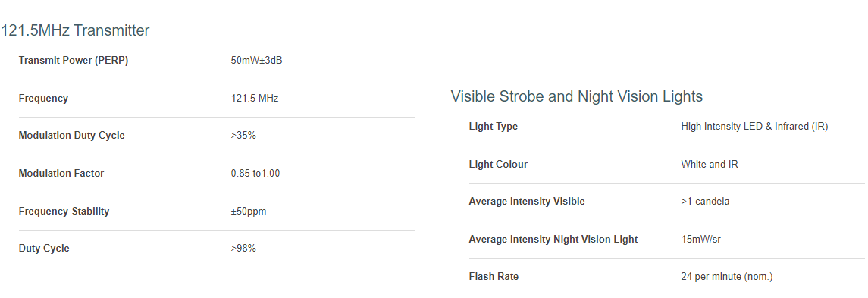Select the Light Type label
The width and height of the screenshot is (868, 298).
494,127
